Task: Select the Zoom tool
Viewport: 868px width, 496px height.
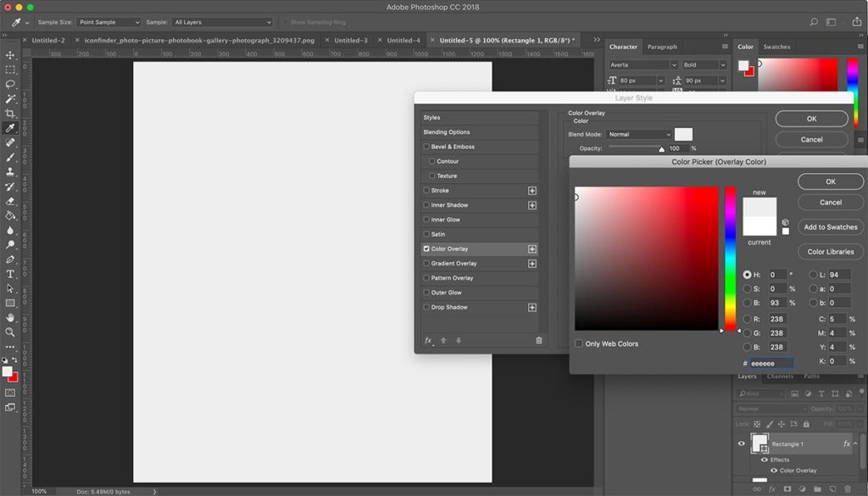Action: click(x=10, y=332)
